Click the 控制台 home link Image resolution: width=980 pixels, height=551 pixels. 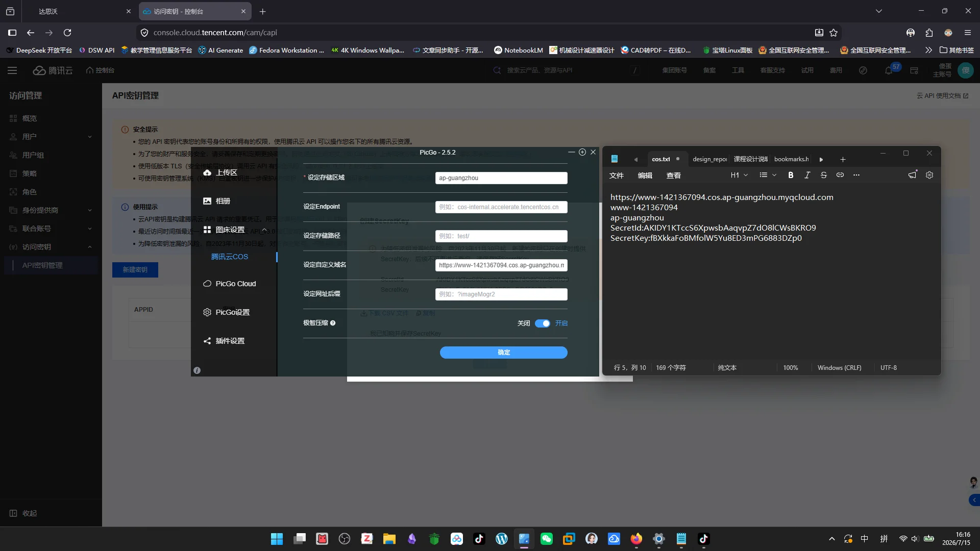click(100, 70)
